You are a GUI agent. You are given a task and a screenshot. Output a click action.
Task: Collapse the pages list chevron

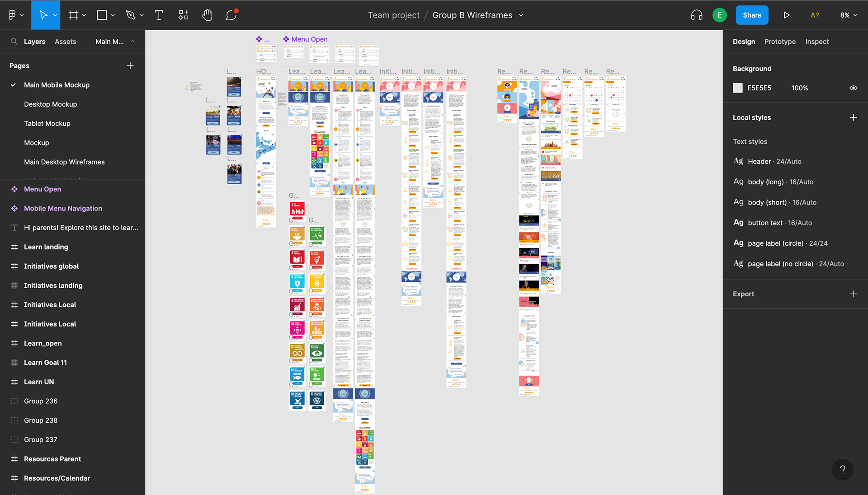click(132, 42)
